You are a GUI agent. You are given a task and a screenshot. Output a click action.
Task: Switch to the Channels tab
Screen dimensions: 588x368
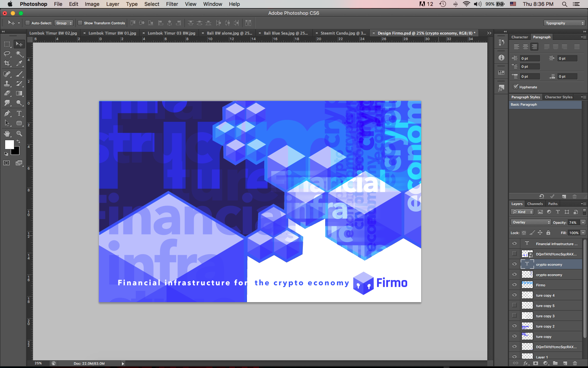[535, 204]
